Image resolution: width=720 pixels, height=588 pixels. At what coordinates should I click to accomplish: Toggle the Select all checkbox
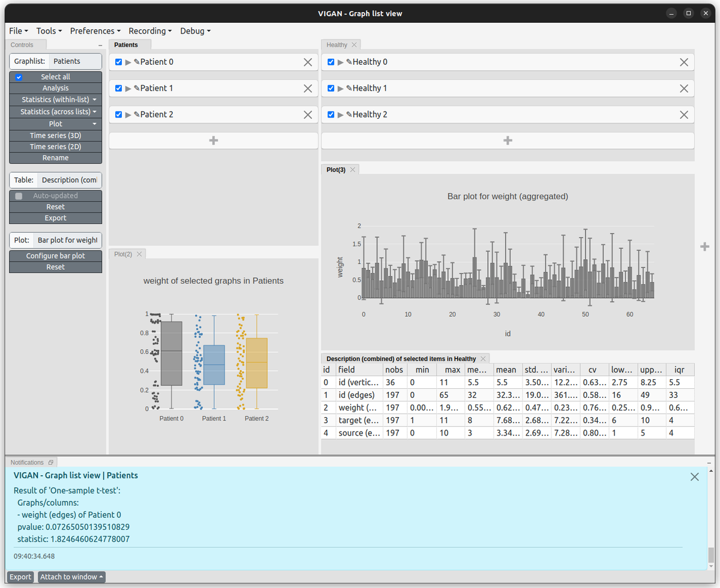point(19,77)
